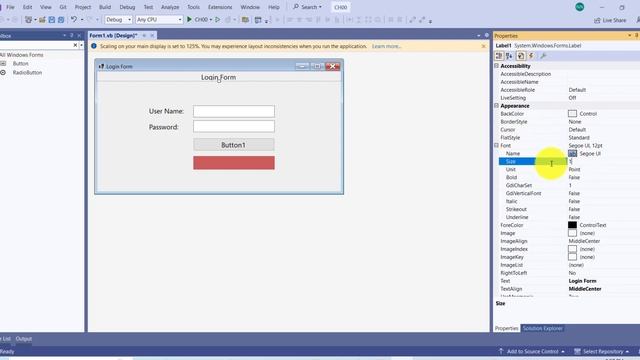640x360 pixels.
Task: Sort properties Alphabetically
Action: (x=509, y=56)
